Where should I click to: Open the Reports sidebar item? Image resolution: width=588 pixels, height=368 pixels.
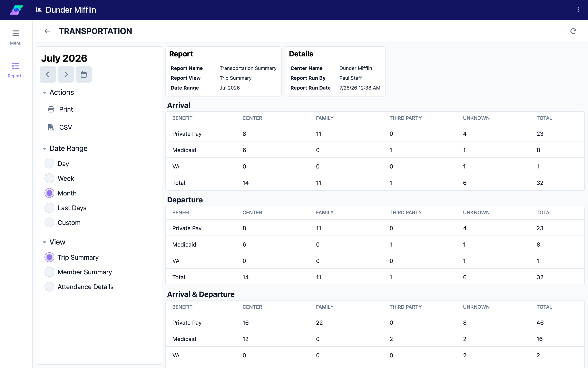(16, 70)
